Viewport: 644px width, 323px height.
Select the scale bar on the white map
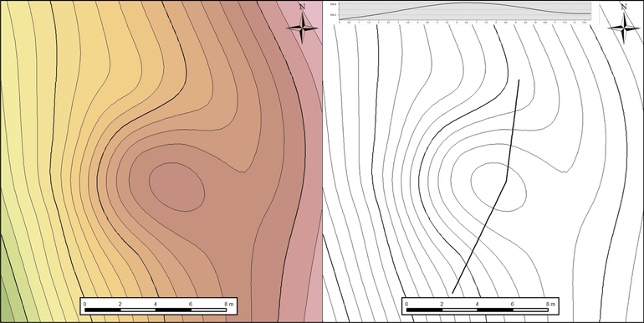pyautogui.click(x=480, y=306)
